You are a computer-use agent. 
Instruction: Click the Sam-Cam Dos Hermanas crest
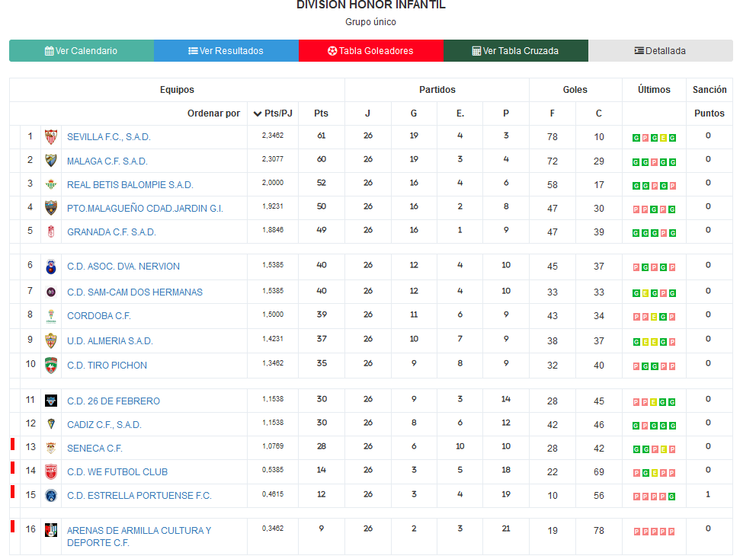[50, 292]
